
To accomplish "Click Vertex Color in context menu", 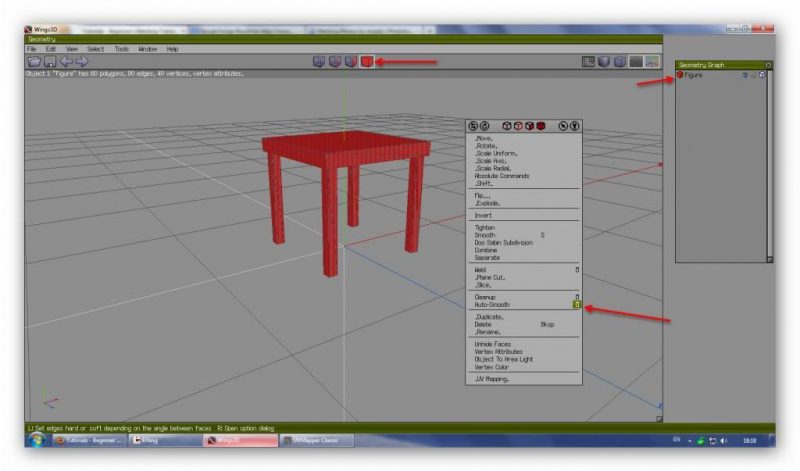I will click(x=492, y=367).
